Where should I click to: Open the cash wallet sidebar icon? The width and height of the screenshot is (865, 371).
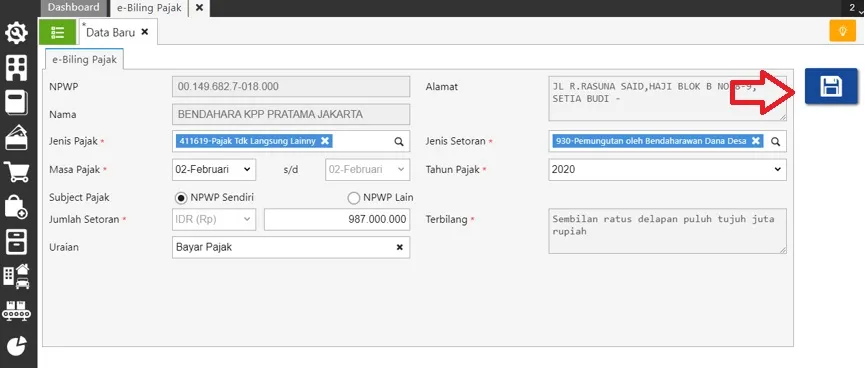pos(17,137)
